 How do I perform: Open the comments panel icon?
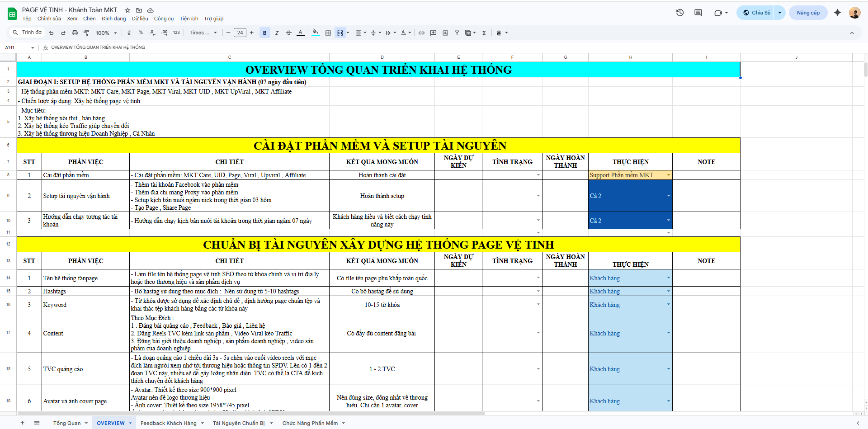click(x=698, y=13)
